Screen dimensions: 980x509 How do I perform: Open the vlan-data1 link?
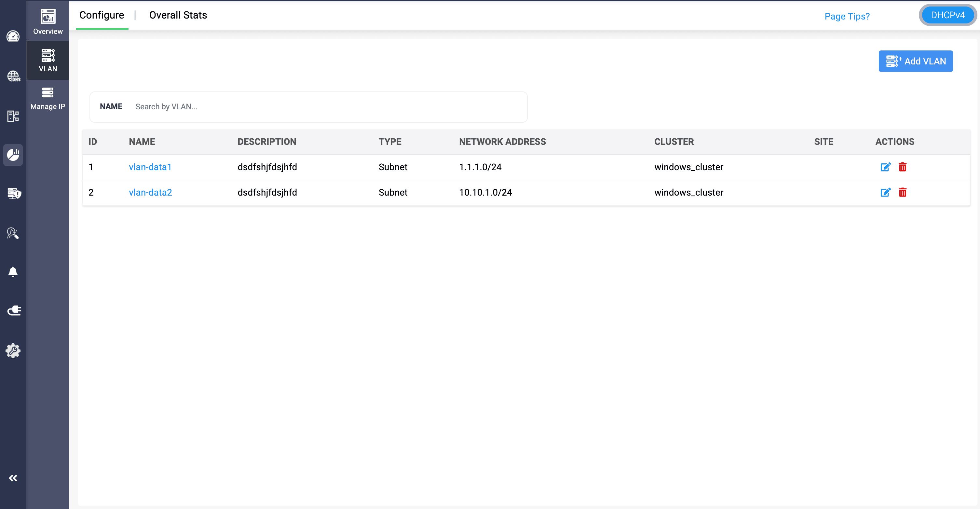(150, 167)
